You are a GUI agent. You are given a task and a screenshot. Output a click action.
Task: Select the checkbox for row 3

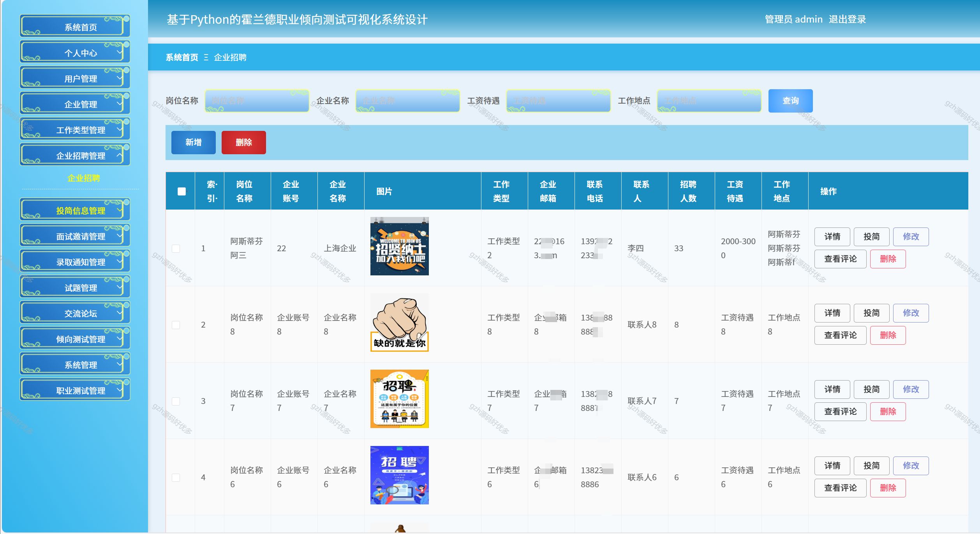coord(176,401)
